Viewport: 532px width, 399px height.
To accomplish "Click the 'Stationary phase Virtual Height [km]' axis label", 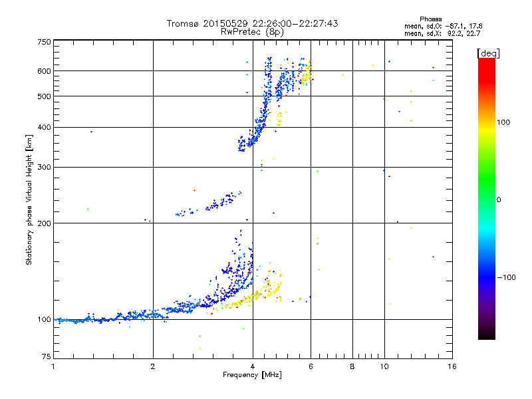I will click(x=29, y=199).
